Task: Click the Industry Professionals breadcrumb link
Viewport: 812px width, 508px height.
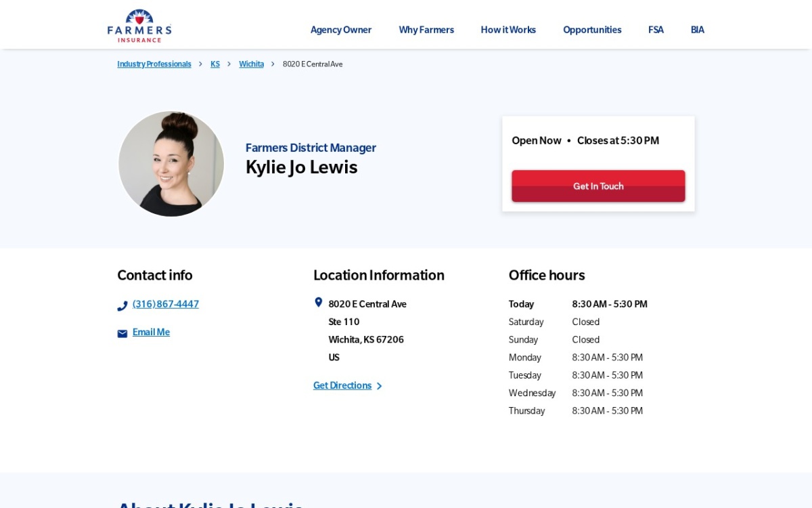Action: point(154,64)
